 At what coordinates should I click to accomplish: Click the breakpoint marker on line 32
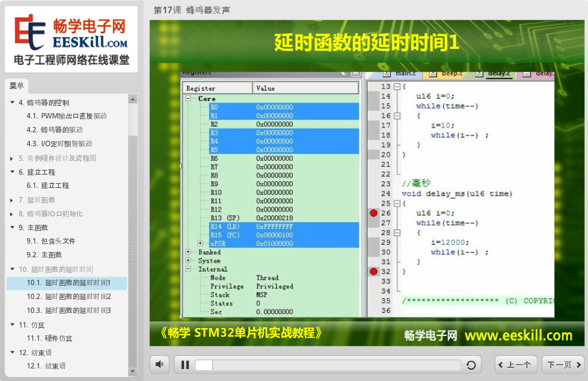pyautogui.click(x=374, y=271)
